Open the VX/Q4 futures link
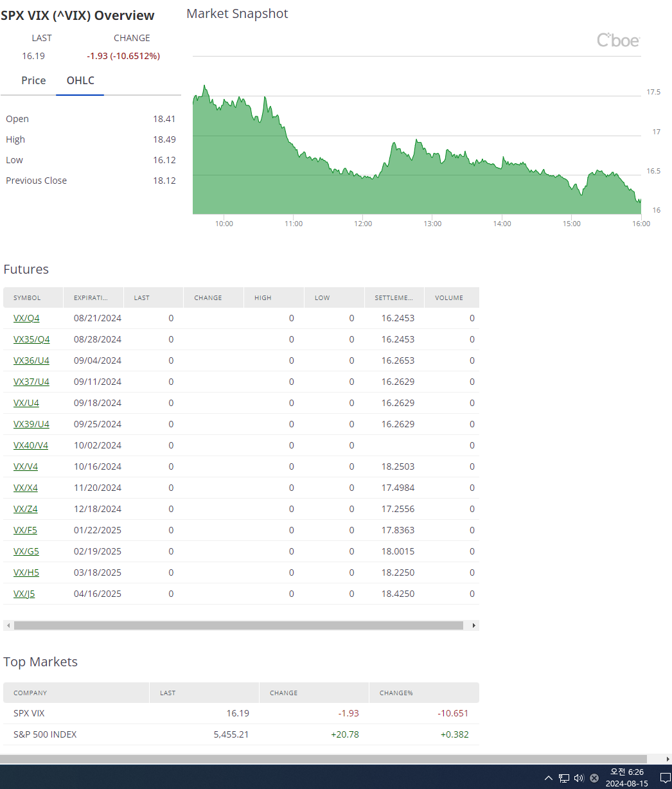The height and width of the screenshot is (789, 672). (26, 318)
